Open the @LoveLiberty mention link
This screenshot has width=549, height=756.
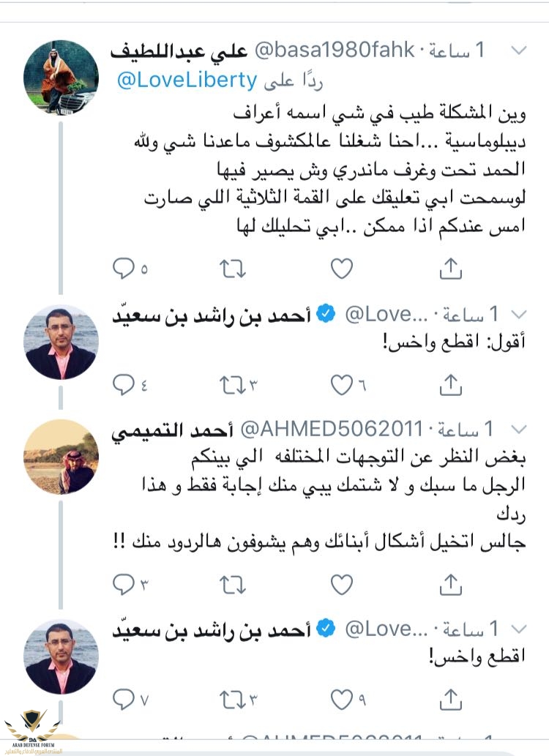(186, 81)
